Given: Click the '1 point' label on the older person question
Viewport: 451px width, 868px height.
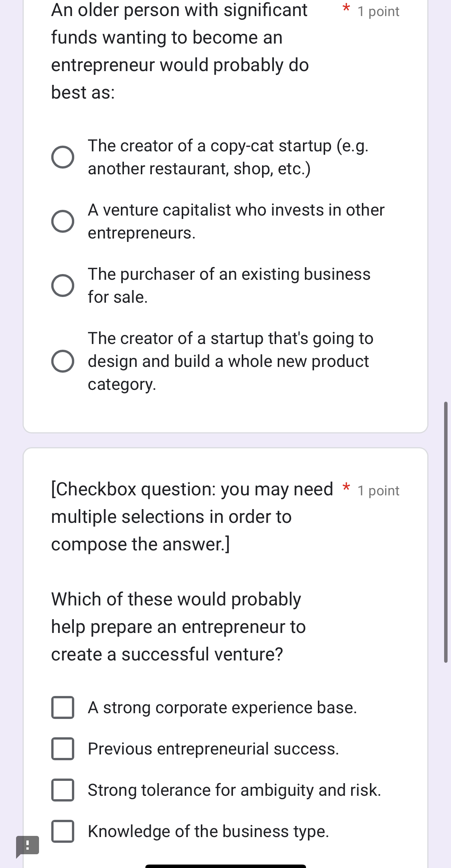Looking at the screenshot, I should tap(378, 12).
